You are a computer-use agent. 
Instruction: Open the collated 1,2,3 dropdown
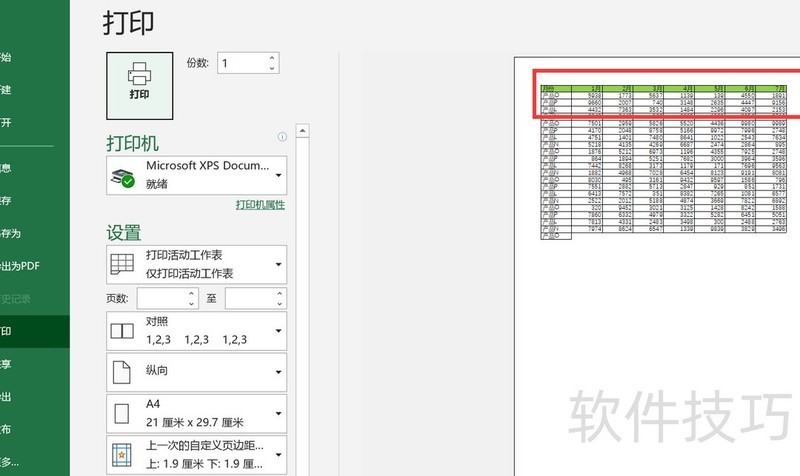196,331
